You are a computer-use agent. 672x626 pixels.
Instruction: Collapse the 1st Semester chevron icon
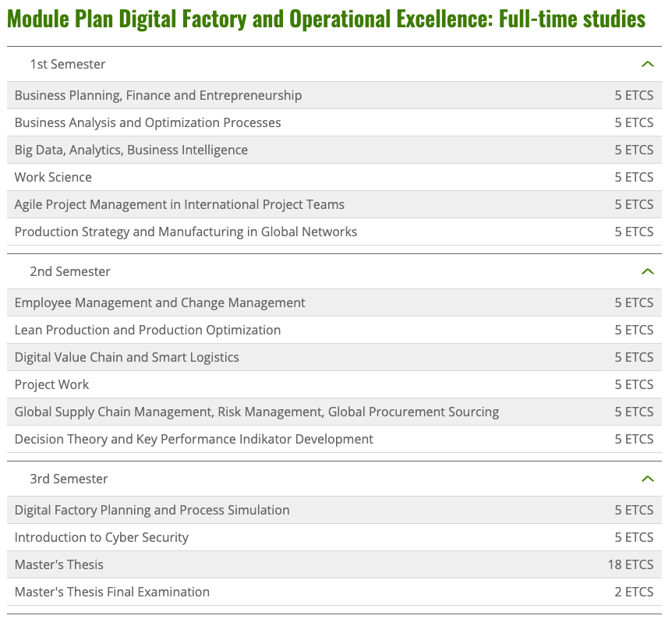648,64
